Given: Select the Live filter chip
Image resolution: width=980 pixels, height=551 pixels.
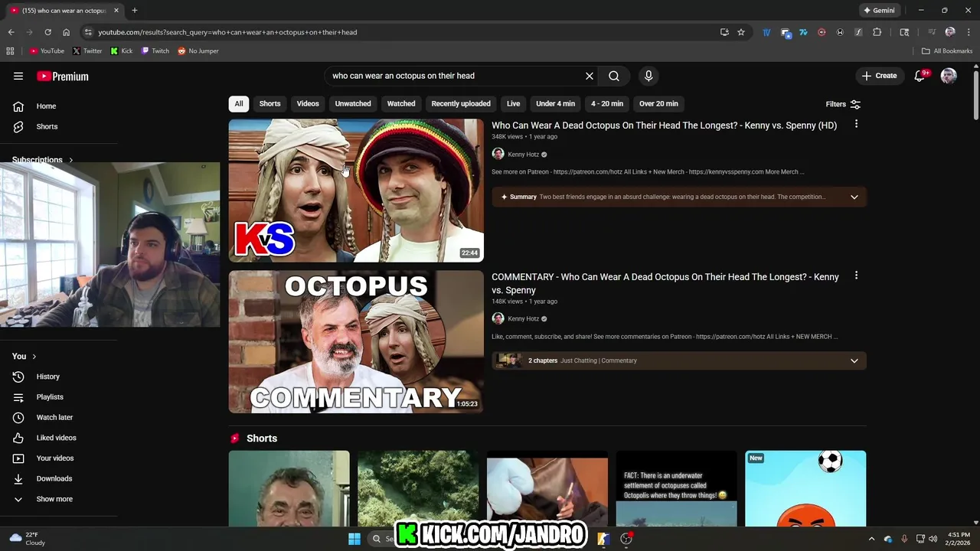Looking at the screenshot, I should [x=513, y=103].
